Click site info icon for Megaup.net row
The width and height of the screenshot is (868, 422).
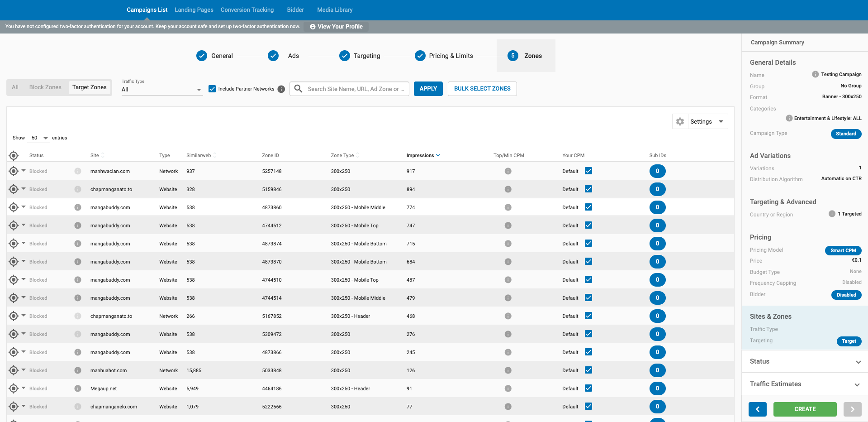[x=78, y=388]
